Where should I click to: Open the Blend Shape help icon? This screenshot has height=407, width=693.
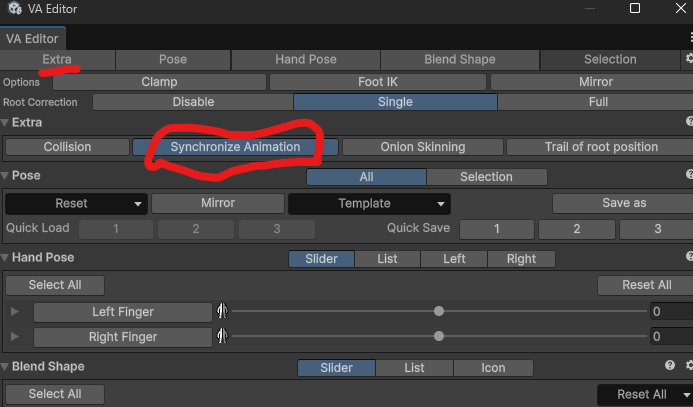tap(670, 365)
